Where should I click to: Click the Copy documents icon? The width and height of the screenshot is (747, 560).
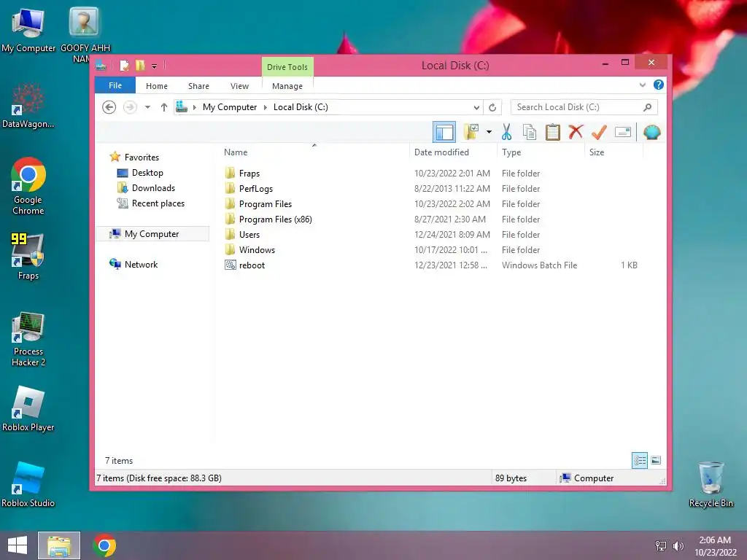pyautogui.click(x=530, y=132)
